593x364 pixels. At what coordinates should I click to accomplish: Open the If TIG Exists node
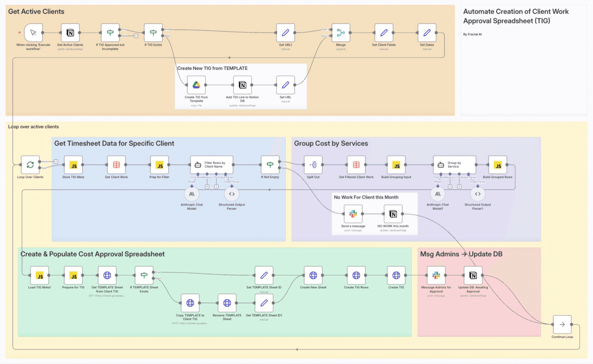point(153,33)
